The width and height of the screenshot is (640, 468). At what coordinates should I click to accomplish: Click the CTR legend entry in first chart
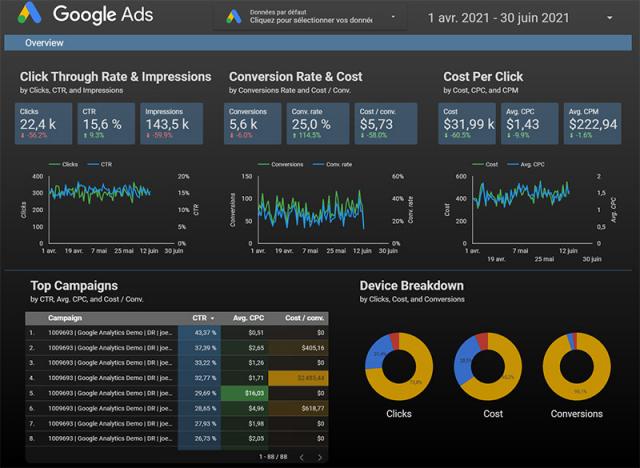pyautogui.click(x=100, y=164)
